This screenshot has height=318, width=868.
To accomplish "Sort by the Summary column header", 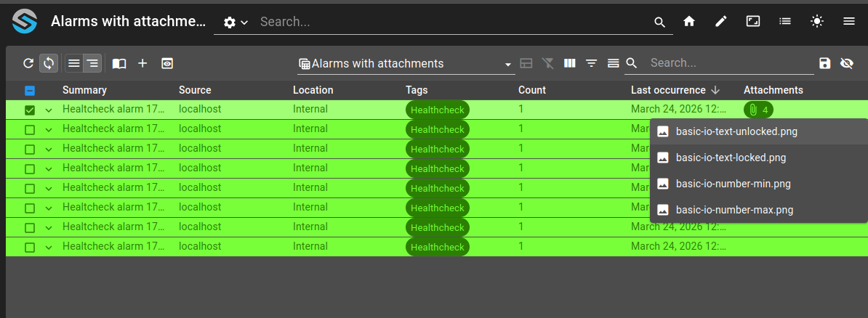I will [85, 90].
